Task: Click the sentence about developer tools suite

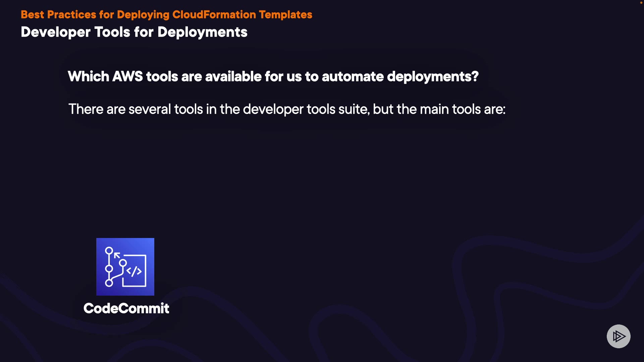Action: pyautogui.click(x=287, y=109)
